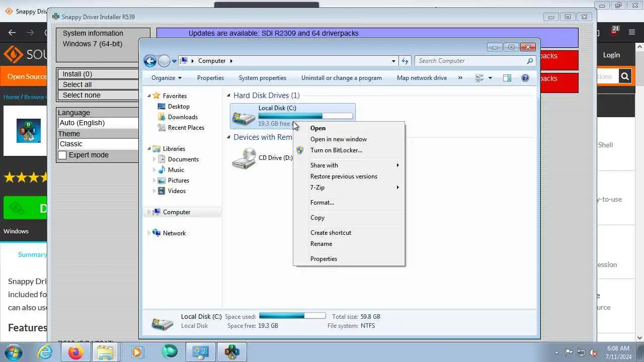Select the CD Drive (D:) icon
This screenshot has height=362, width=644.
pyautogui.click(x=244, y=158)
